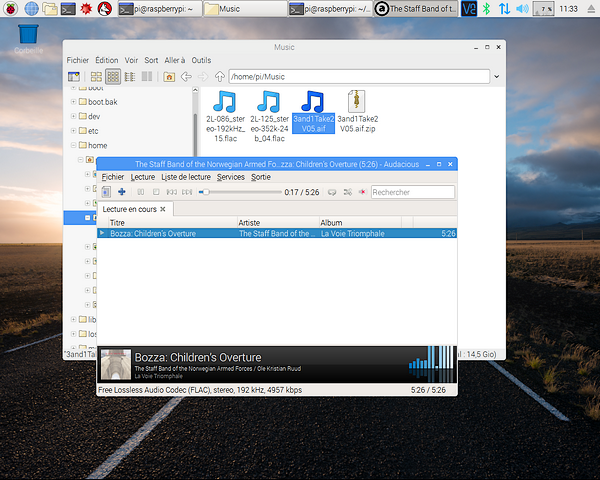Open new window icon in file manager
The height and width of the screenshot is (480, 600).
click(x=74, y=77)
